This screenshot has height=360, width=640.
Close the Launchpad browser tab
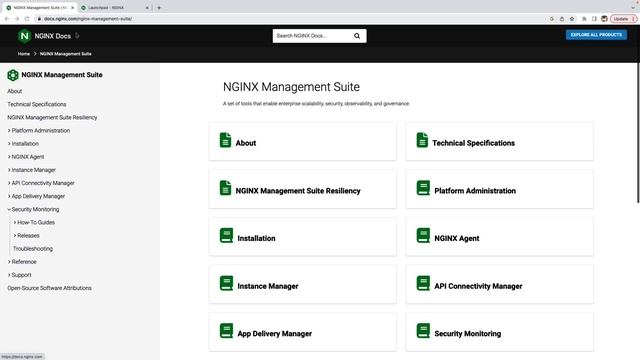pyautogui.click(x=147, y=8)
